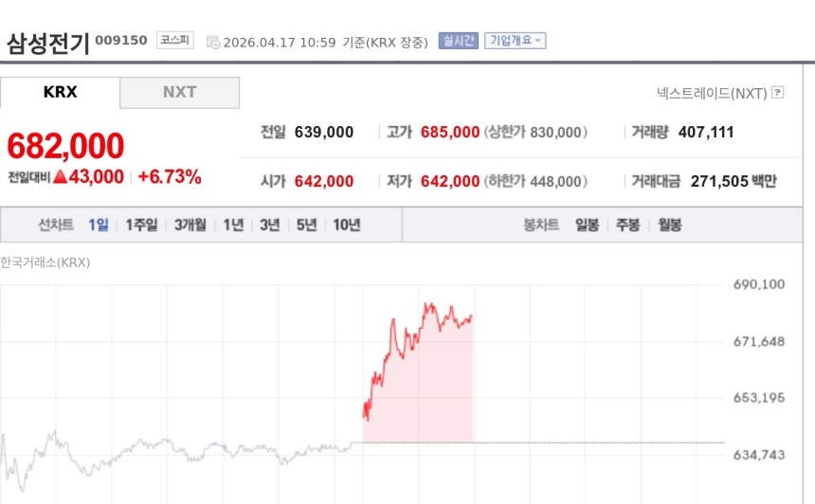The width and height of the screenshot is (815, 504).
Task: Click the NXT help question-mark icon
Action: click(x=778, y=93)
